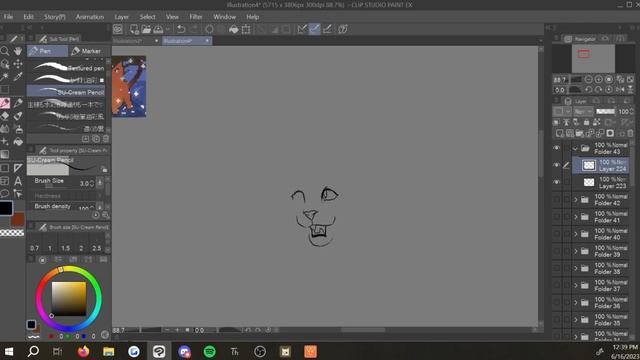The width and height of the screenshot is (640, 360).
Task: Open the layer blending mode dropdown
Action: pos(583,111)
